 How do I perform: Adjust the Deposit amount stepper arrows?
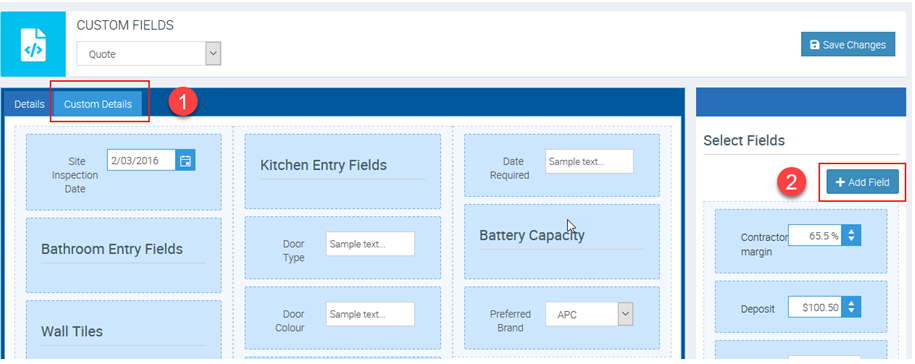tap(851, 307)
